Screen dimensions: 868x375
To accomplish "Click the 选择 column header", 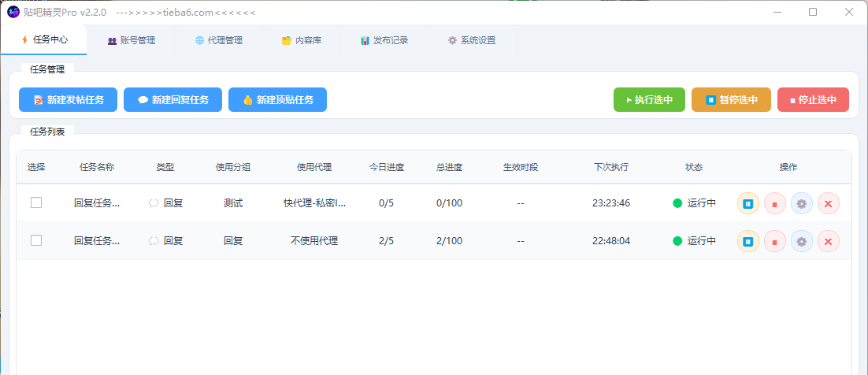I will tap(36, 167).
